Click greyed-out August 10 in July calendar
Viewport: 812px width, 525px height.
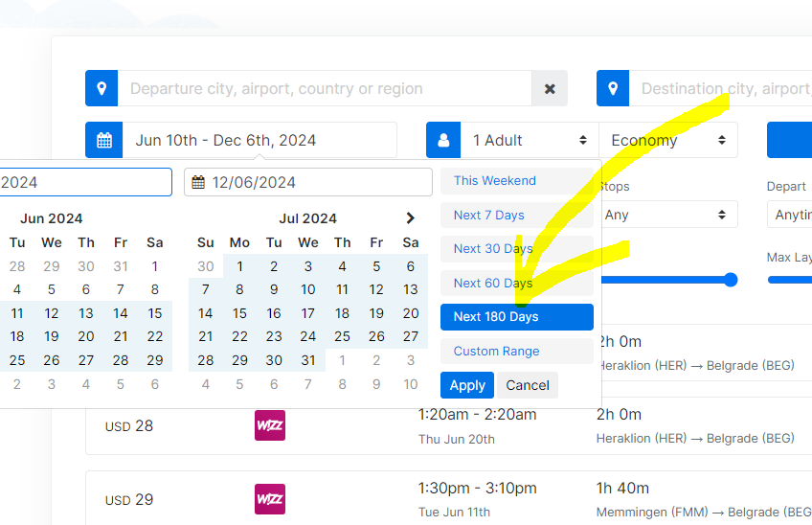[411, 384]
